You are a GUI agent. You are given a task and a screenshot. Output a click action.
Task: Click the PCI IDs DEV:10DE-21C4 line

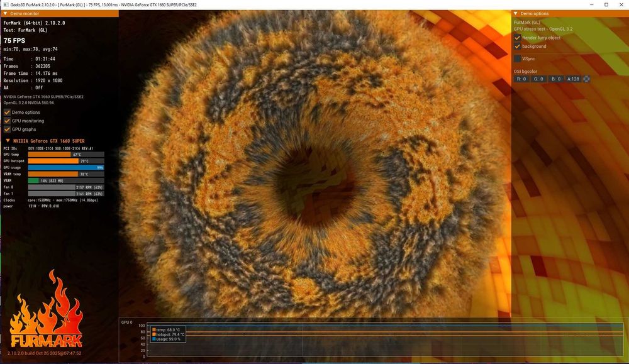[48, 148]
